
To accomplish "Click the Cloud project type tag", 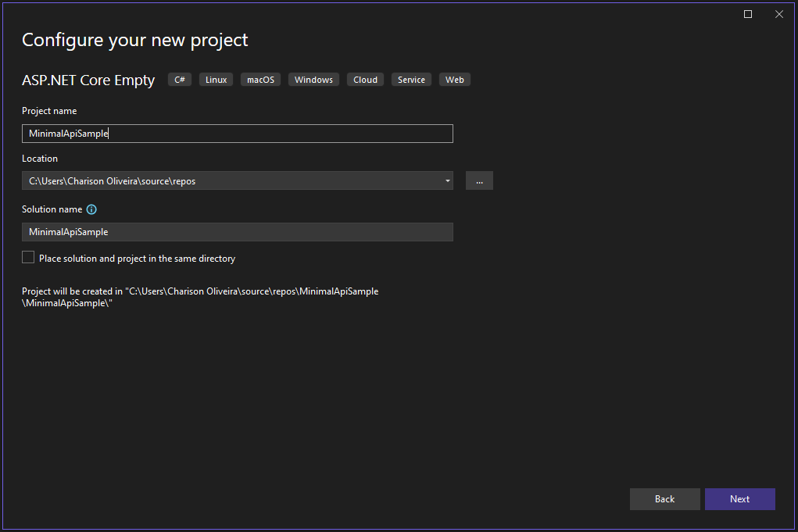I will tap(365, 80).
